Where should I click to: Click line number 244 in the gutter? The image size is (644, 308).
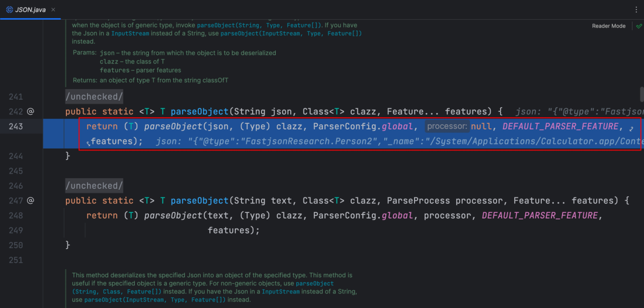click(16, 156)
